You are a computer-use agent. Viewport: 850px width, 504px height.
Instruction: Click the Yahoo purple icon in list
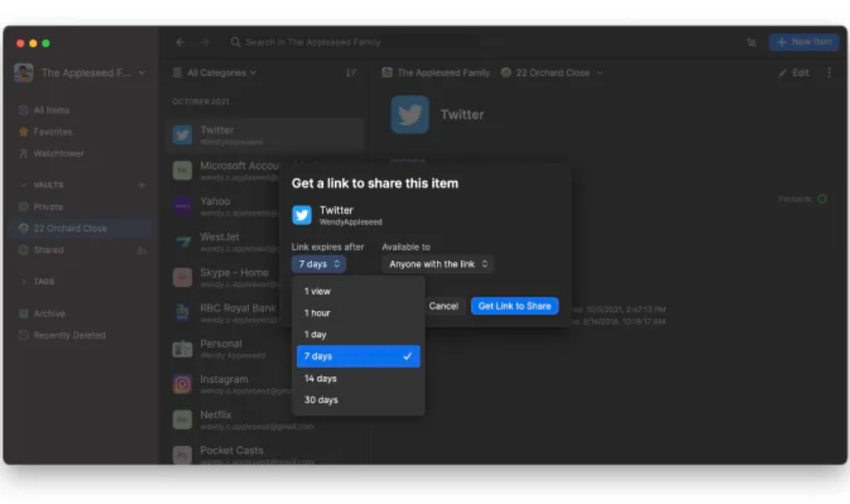click(x=182, y=206)
